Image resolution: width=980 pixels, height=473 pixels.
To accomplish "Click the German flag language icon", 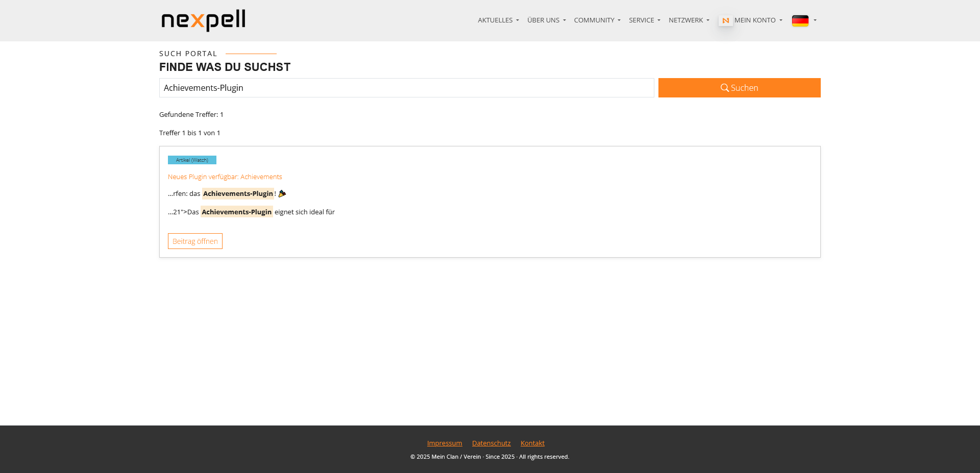I will [x=800, y=20].
